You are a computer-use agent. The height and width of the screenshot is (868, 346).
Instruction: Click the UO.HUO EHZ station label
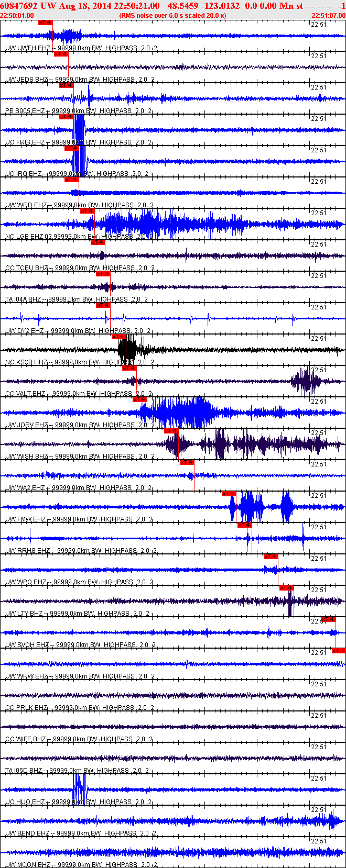[25, 802]
